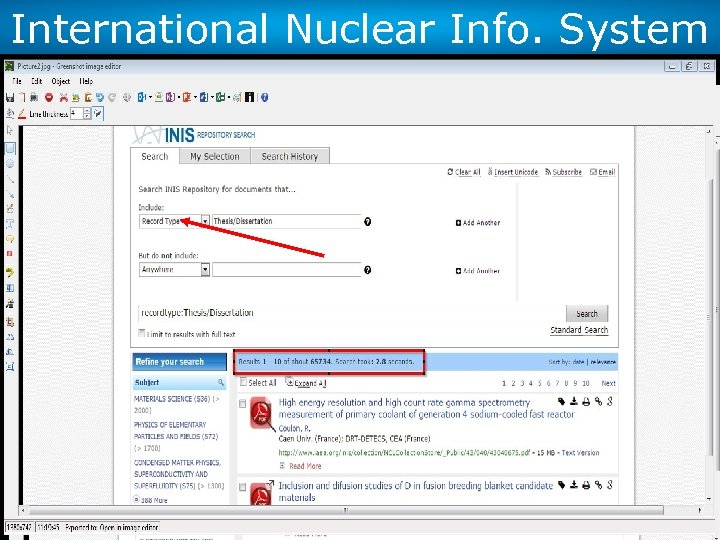
Task: Click the tag icon of Inclusion and difusion result
Action: pyautogui.click(x=561, y=485)
